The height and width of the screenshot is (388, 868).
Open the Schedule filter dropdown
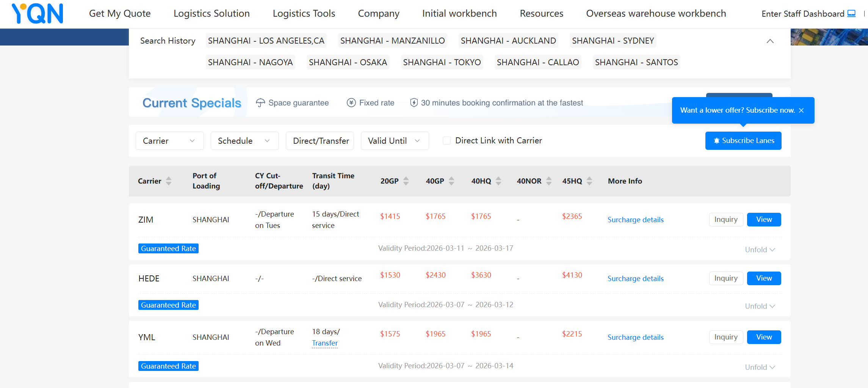(244, 141)
